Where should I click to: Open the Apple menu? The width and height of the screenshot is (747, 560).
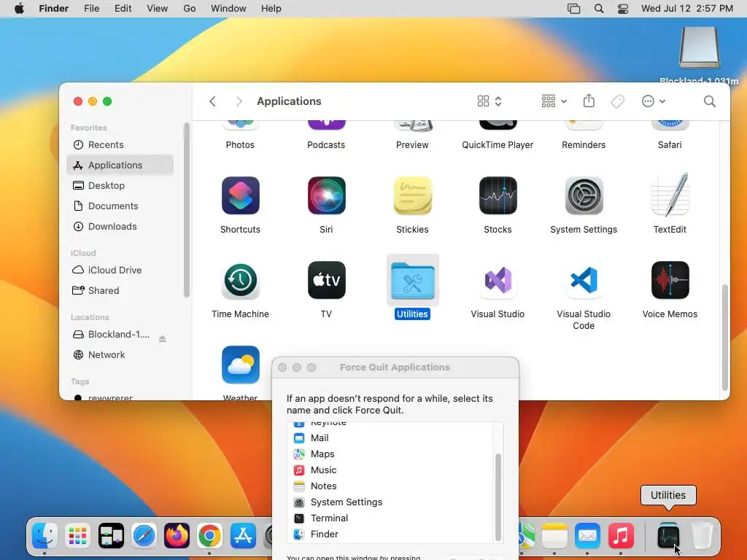coord(19,9)
